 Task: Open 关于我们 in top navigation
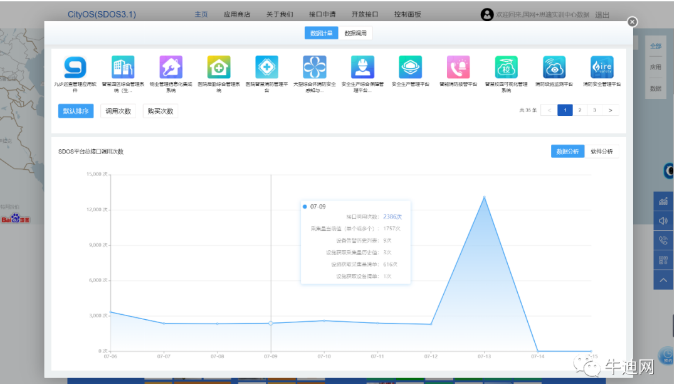coord(280,14)
